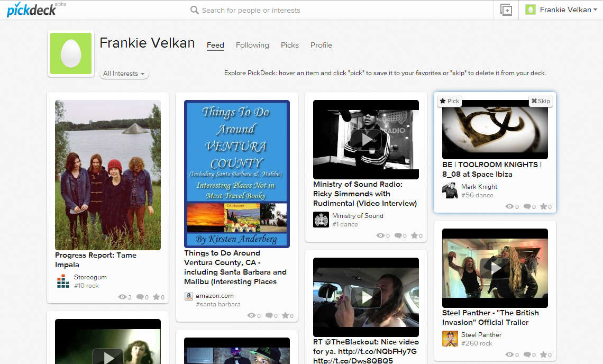Screen dimensions: 603x364
Task: Click the Pick star button on Toolroom Knights card
Action: click(x=450, y=101)
